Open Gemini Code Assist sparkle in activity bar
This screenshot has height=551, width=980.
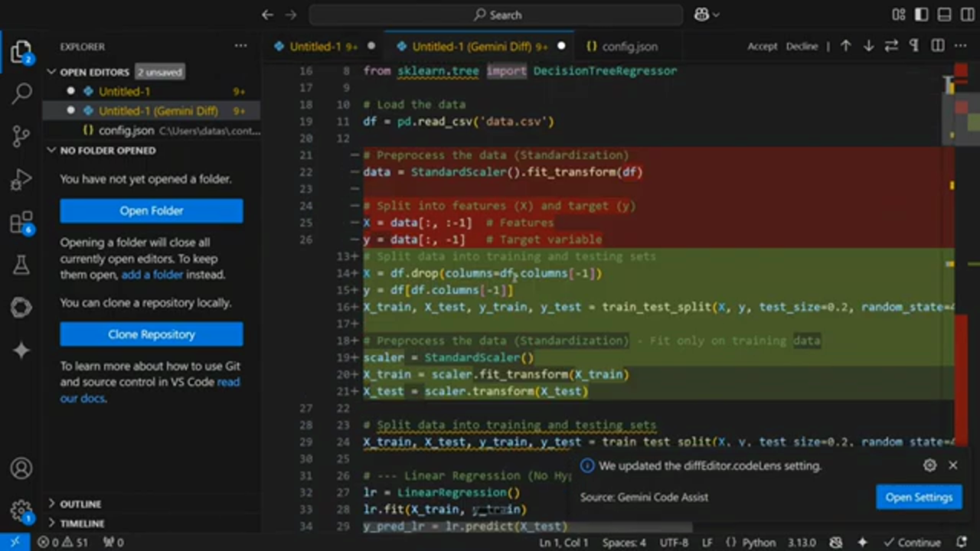coord(21,350)
